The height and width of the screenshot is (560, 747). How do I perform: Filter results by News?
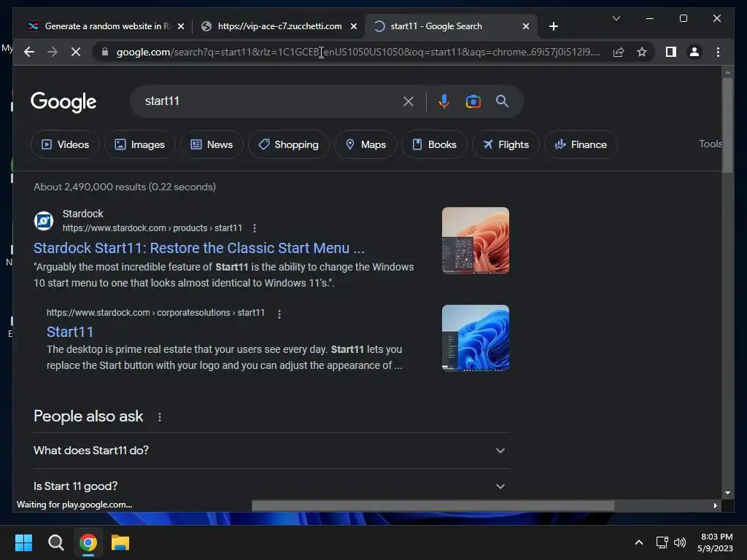click(x=212, y=145)
